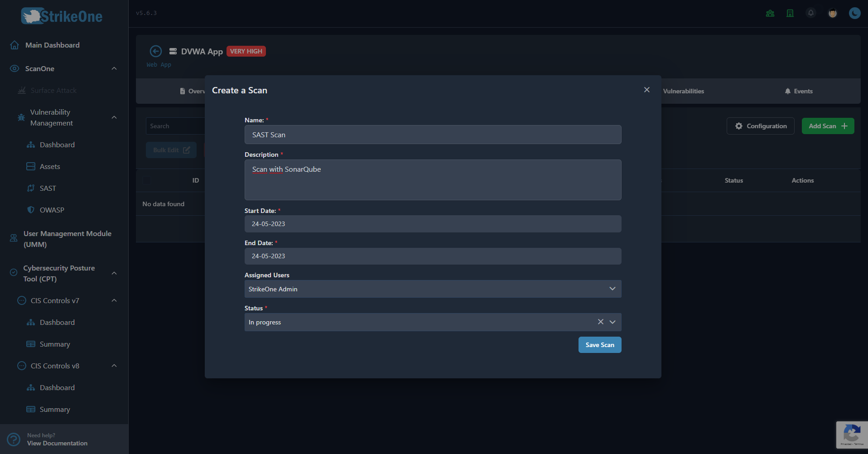868x454 pixels.
Task: Switch to the Vulnerabilities tab
Action: [x=683, y=91]
